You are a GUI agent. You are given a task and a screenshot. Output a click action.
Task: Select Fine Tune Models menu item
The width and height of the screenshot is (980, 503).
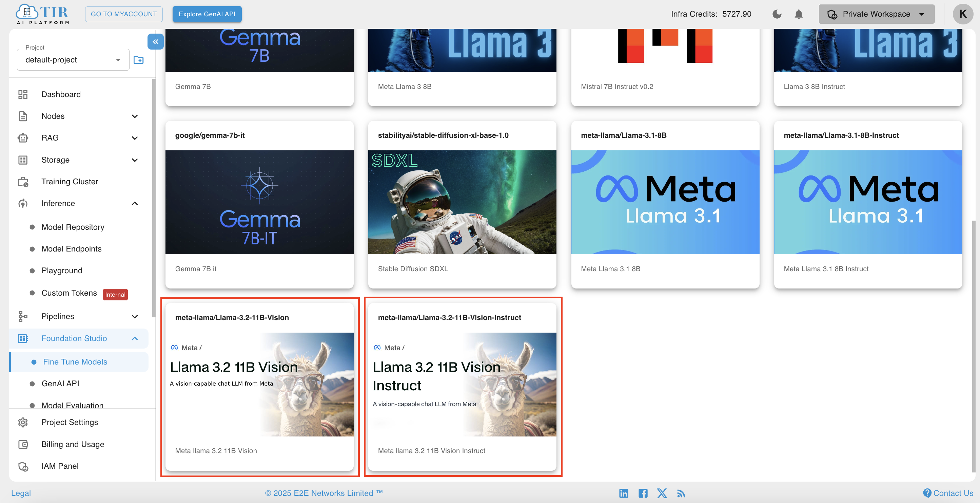point(79,362)
